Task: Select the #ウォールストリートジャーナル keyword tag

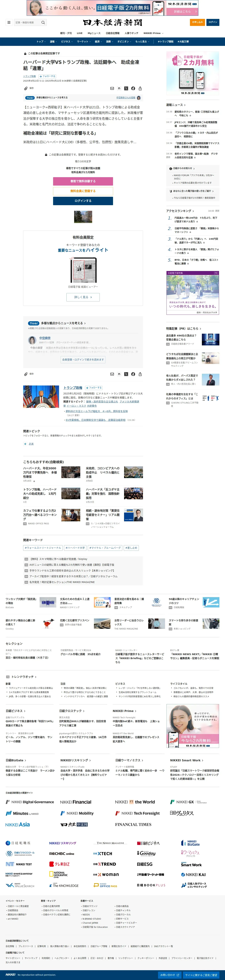Action: point(43,548)
